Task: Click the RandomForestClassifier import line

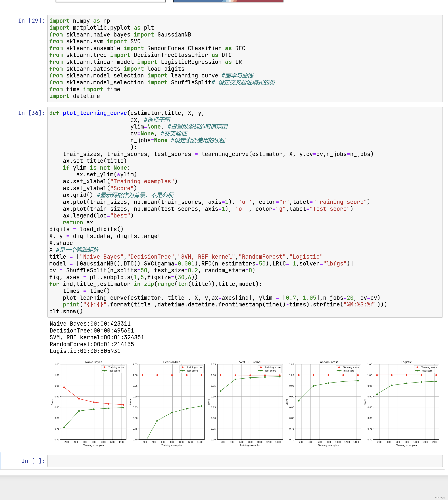Action: tap(147, 48)
